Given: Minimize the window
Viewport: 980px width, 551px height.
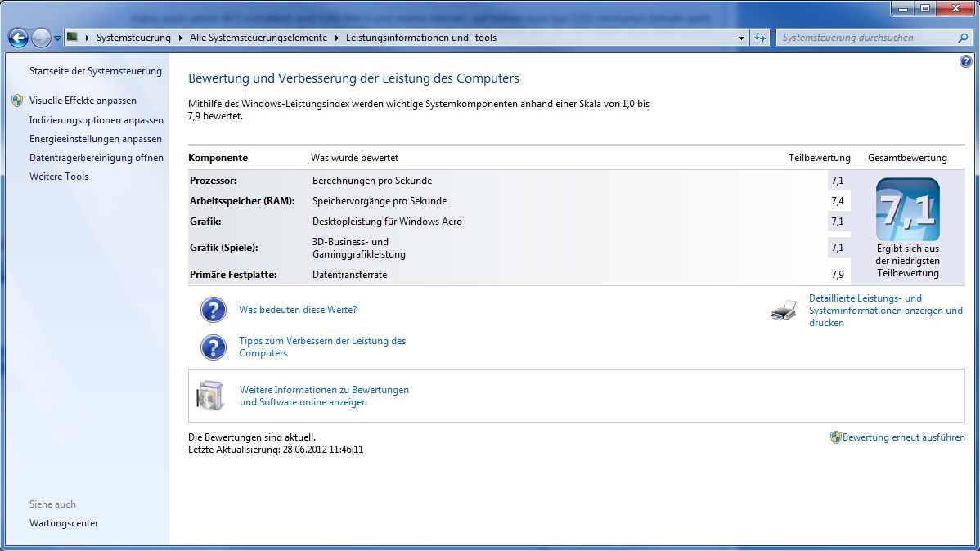Looking at the screenshot, I should pos(902,9).
